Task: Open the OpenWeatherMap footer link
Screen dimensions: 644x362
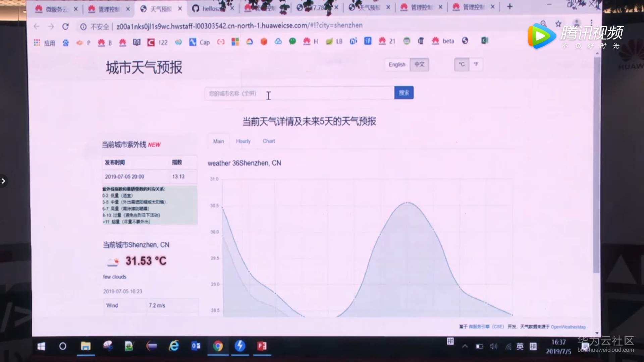Action: 568,327
